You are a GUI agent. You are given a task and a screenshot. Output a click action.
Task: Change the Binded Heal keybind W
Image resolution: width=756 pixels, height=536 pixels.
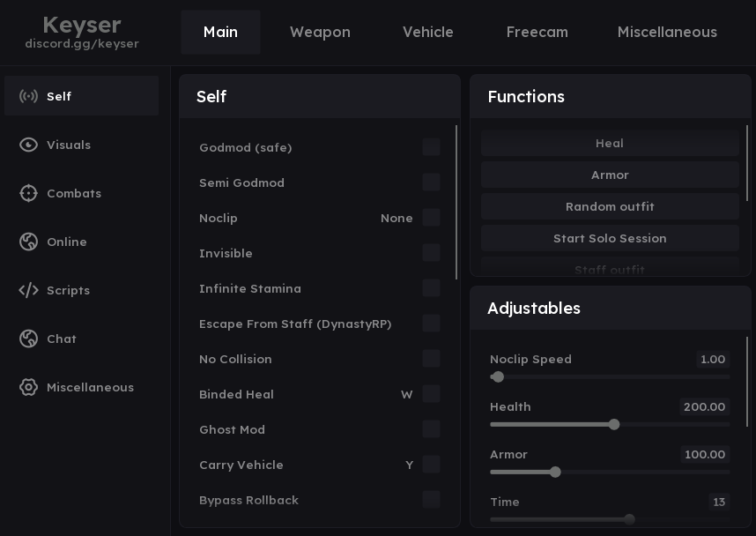click(x=406, y=394)
